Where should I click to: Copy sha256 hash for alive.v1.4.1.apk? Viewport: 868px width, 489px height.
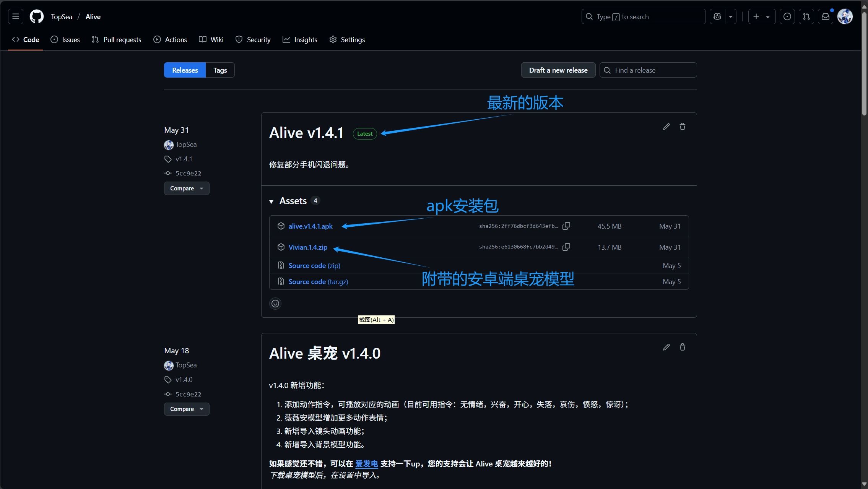pyautogui.click(x=566, y=226)
